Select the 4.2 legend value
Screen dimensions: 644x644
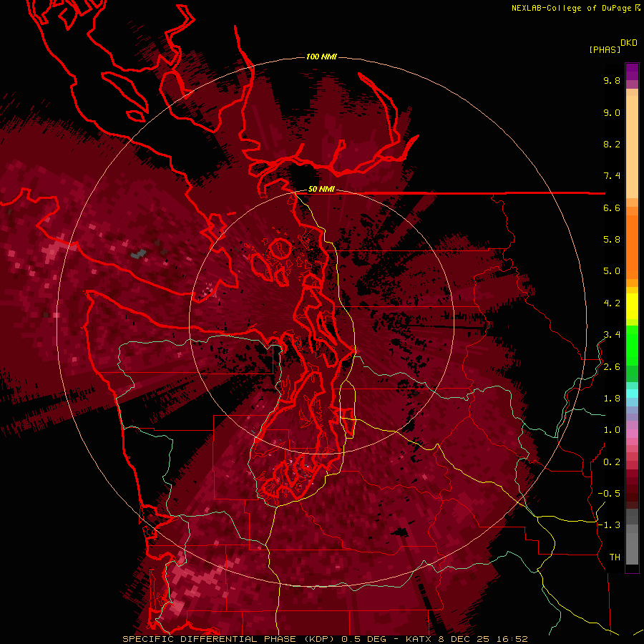coord(612,303)
